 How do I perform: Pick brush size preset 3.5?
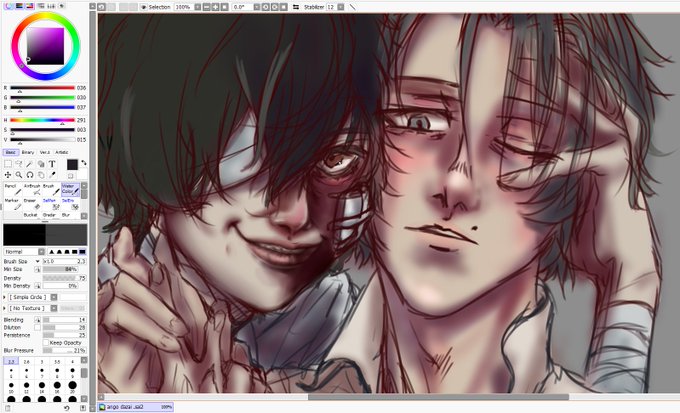click(57, 361)
